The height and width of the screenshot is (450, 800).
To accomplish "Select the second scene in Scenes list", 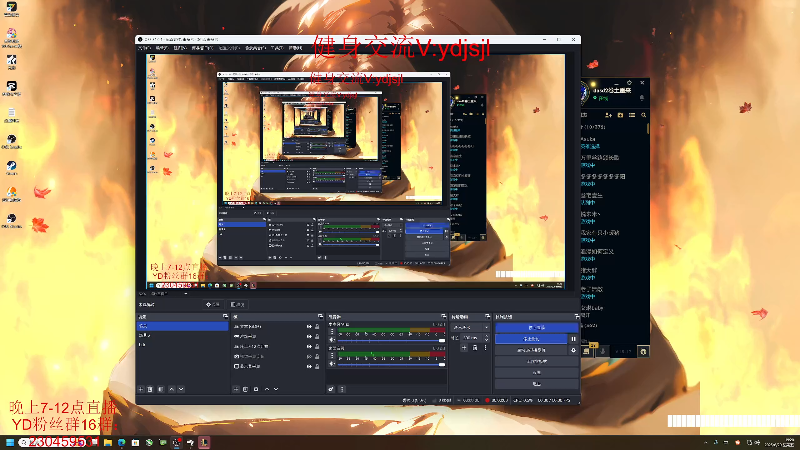I will point(182,335).
